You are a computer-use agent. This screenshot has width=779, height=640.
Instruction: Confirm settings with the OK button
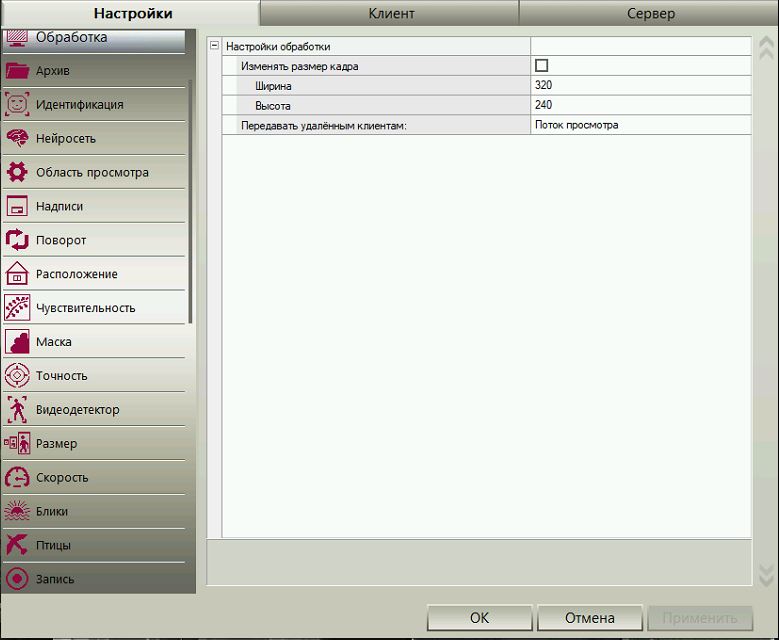tap(479, 618)
